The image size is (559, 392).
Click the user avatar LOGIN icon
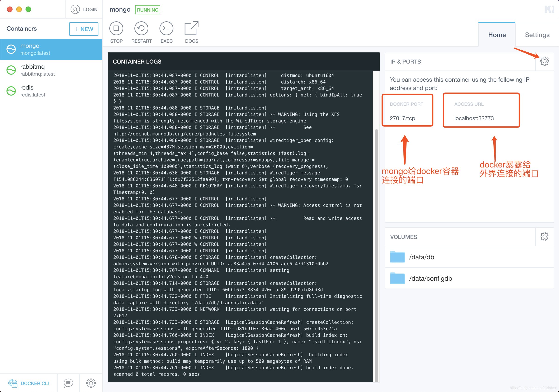[75, 10]
